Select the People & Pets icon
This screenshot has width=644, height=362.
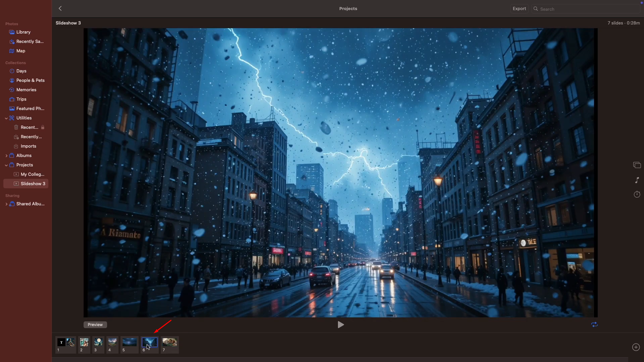[12, 81]
